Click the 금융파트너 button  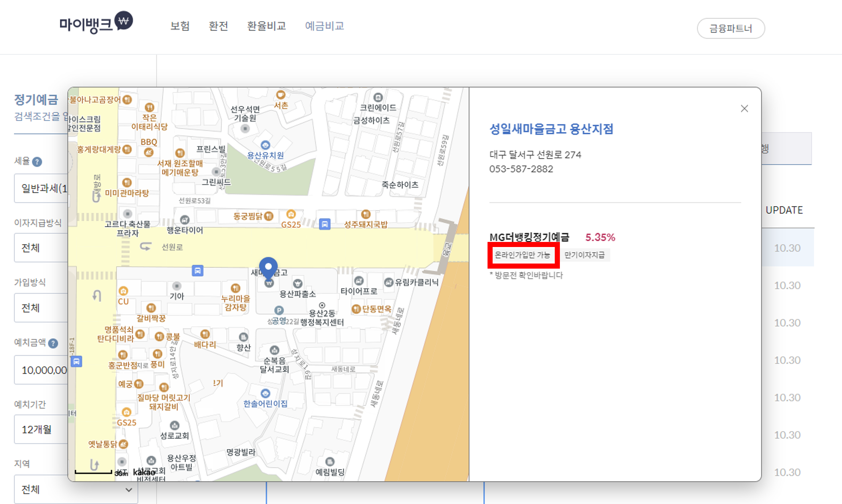click(x=731, y=29)
